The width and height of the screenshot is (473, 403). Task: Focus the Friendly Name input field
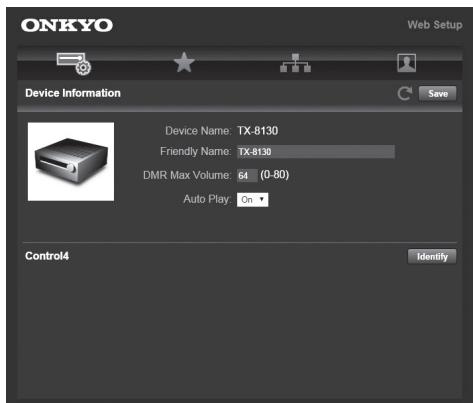(x=316, y=152)
